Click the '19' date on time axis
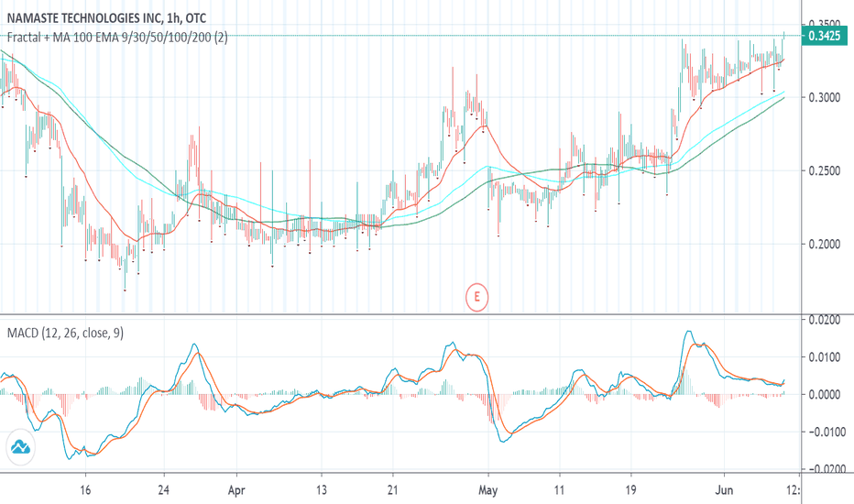Screen dimensions: 854x504 tap(630, 490)
